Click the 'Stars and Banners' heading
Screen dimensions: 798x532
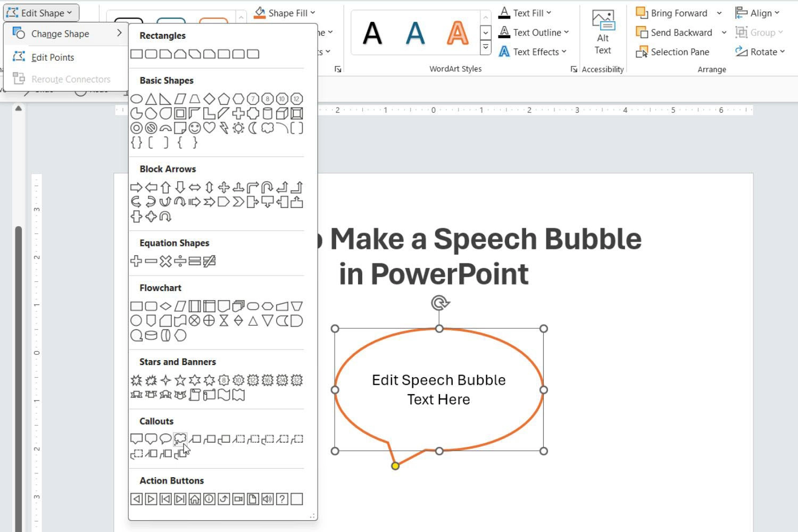[x=178, y=362]
